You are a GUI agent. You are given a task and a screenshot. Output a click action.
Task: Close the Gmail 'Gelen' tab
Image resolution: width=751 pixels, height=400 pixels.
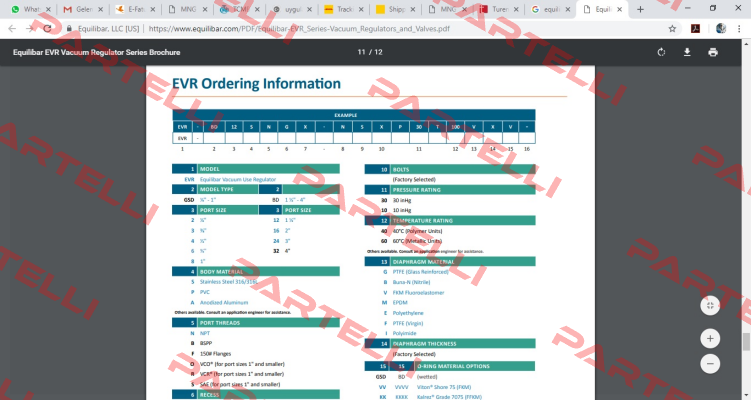[100, 9]
